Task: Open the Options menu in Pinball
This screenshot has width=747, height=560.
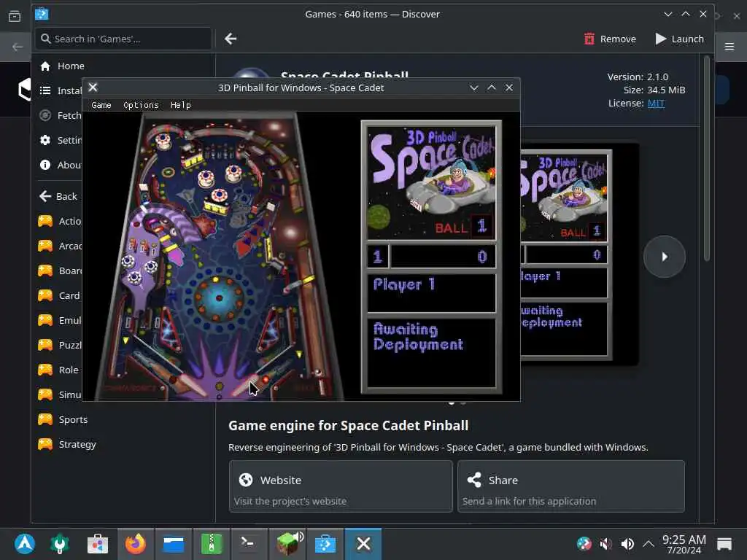Action: 141,105
